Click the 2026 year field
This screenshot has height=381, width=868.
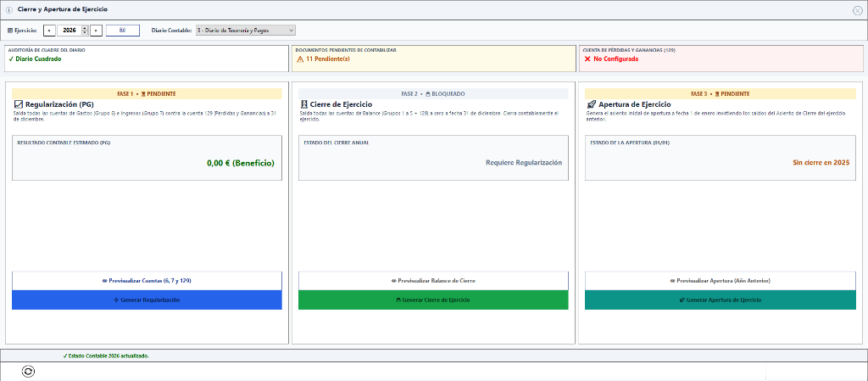(x=70, y=31)
